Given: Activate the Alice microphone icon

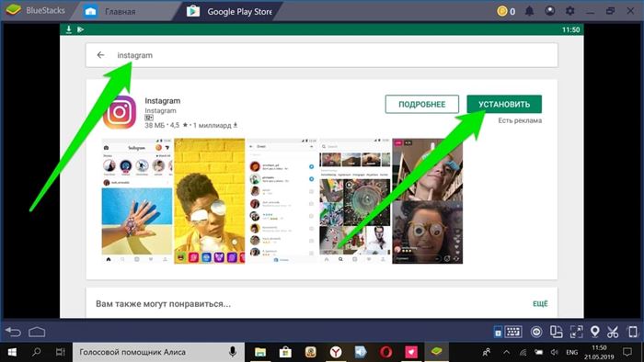Looking at the screenshot, I should pos(233,352).
